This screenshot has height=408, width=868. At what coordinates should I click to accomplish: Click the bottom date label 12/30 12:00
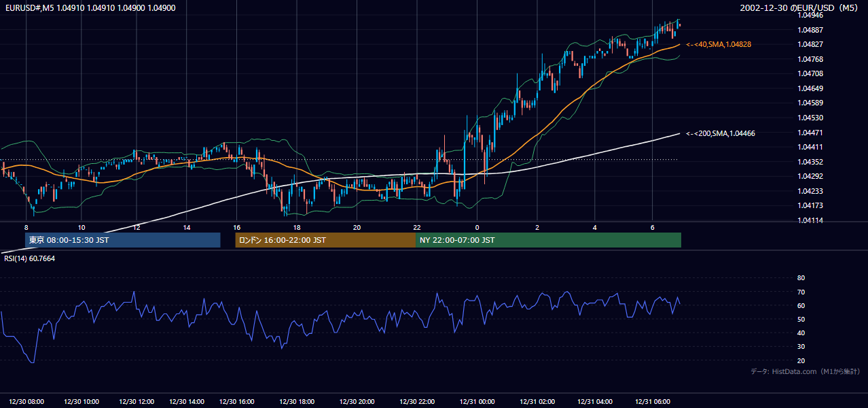[137, 402]
